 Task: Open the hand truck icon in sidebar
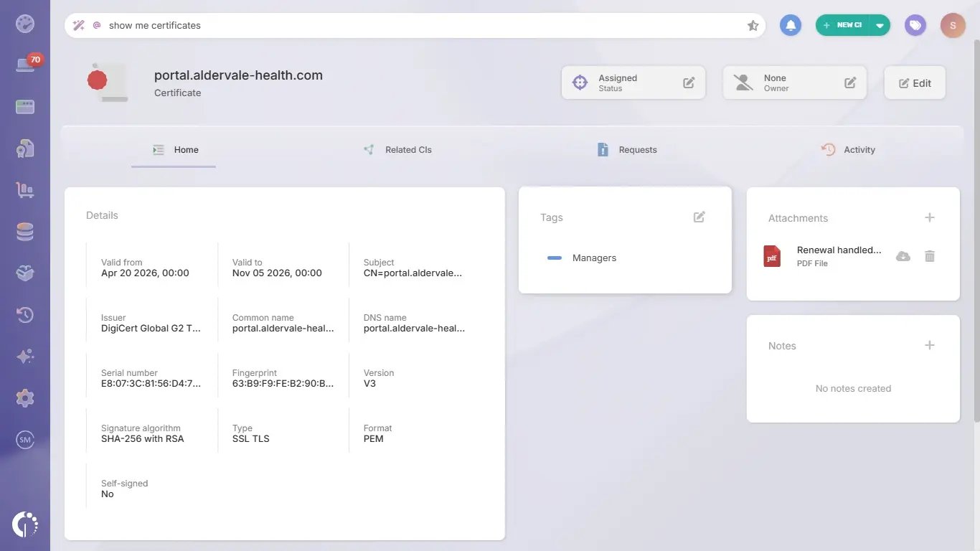pyautogui.click(x=25, y=190)
